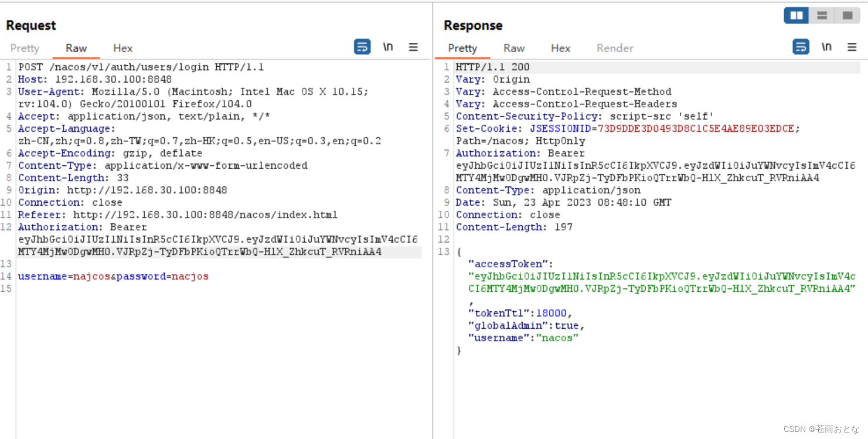Click the "accessToken" JSON key
868x439 pixels.
click(x=508, y=264)
